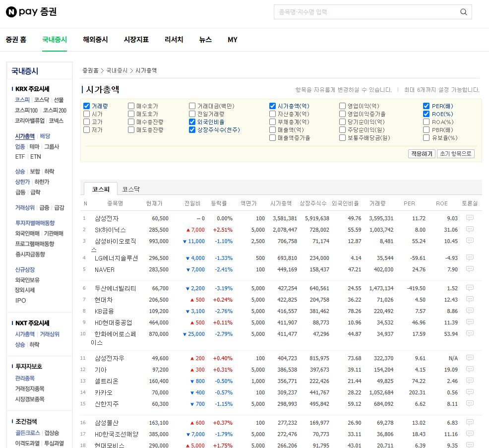489x448 pixels.
Task: Navigate to 증권홈 via breadcrumb
Action: pos(91,70)
